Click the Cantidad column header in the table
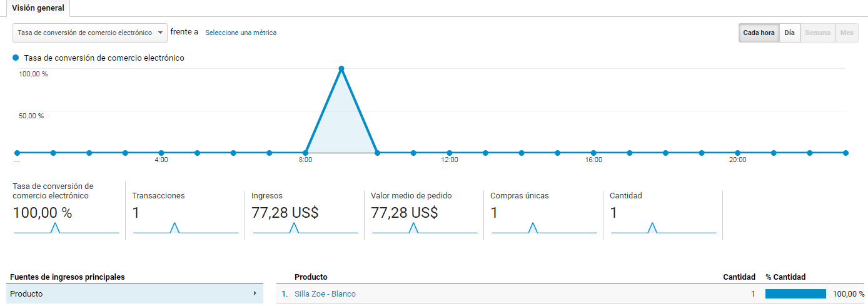The height and width of the screenshot is (306, 868). click(739, 277)
